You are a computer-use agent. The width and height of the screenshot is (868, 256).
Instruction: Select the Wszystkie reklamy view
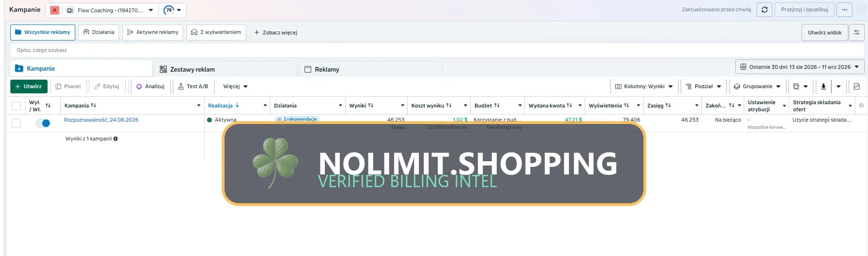[x=43, y=33]
